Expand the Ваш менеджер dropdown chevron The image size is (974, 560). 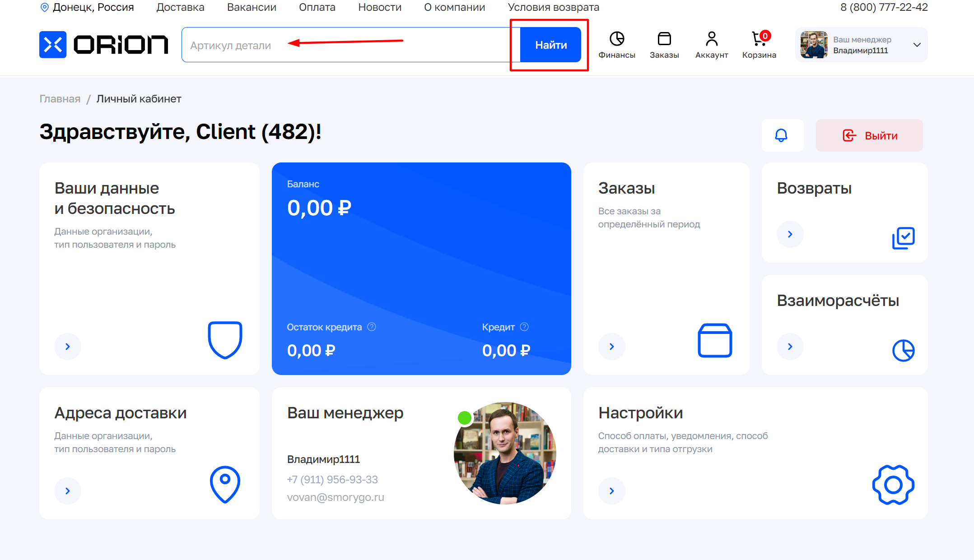(x=917, y=45)
